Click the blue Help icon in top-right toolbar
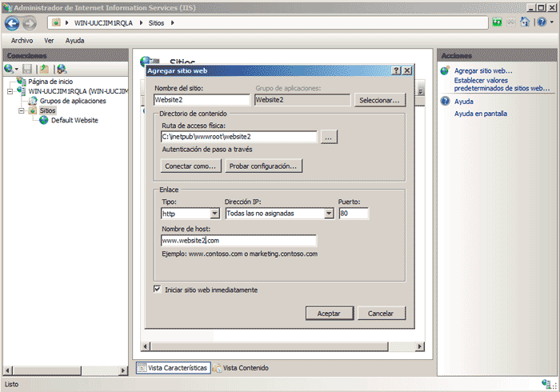 point(542,23)
